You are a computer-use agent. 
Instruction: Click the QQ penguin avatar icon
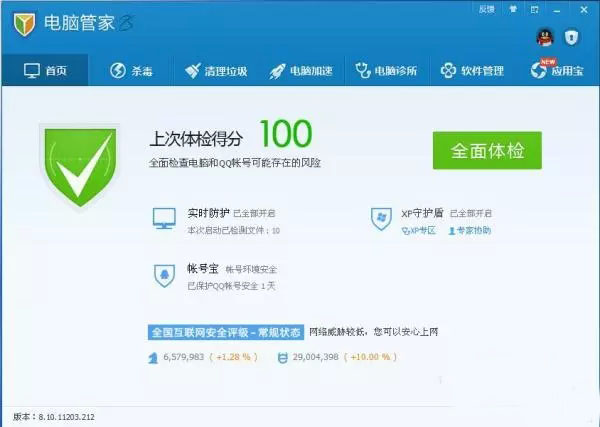coord(545,37)
